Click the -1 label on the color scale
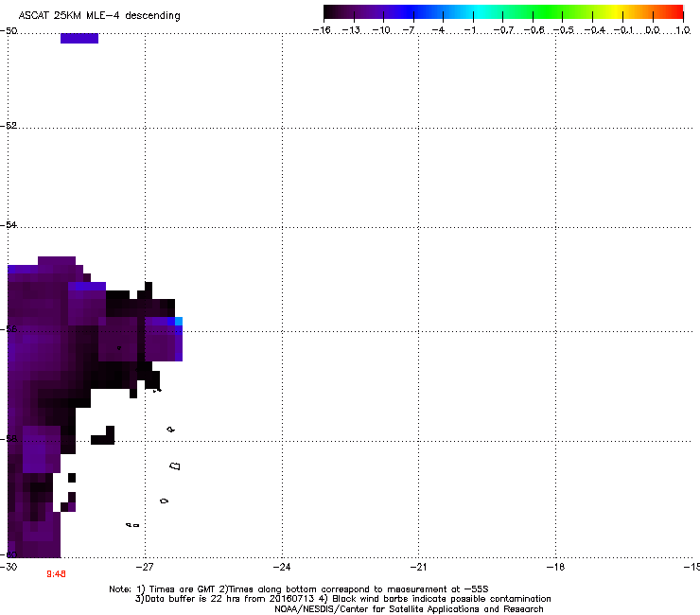 tap(469, 30)
